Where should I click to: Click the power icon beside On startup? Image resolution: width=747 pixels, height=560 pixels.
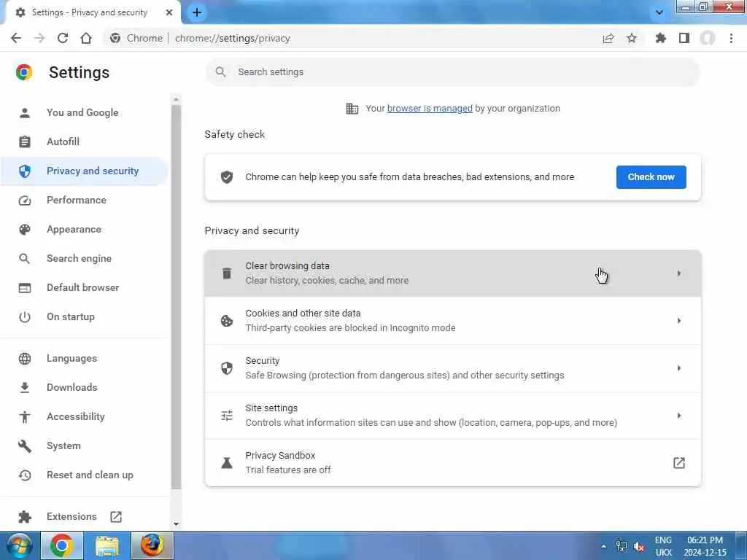(x=25, y=317)
